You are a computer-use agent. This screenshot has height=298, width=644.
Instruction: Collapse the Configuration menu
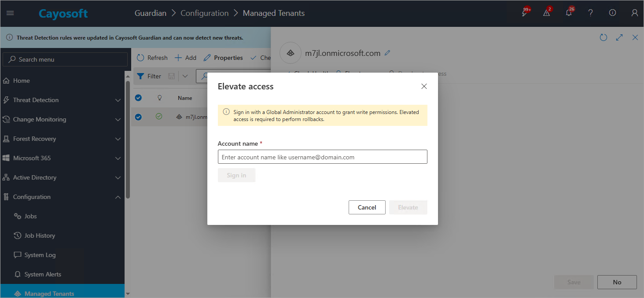63,197
